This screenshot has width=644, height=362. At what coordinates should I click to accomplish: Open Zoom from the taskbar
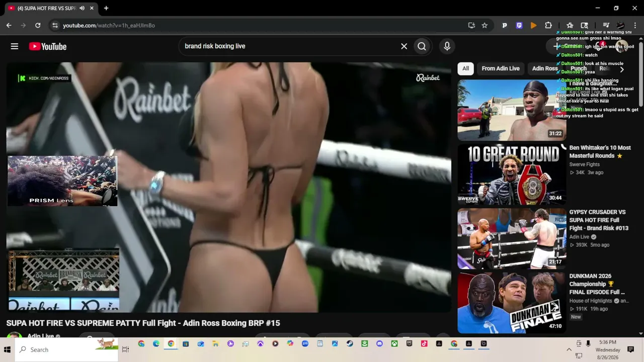tap(305, 344)
